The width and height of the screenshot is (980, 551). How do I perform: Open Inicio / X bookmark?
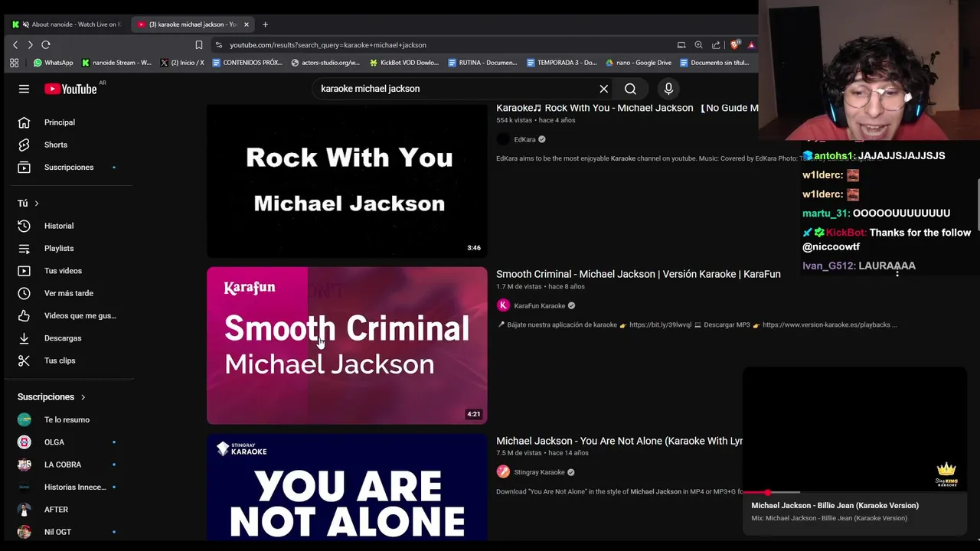pos(182,63)
